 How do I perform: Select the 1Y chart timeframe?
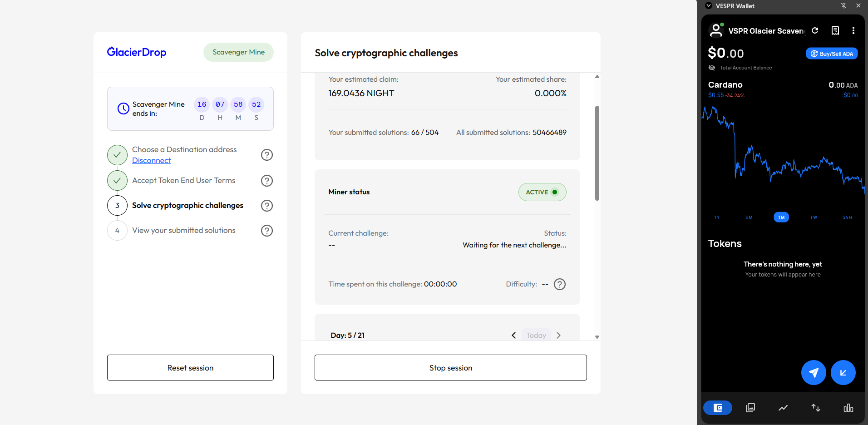coord(716,217)
